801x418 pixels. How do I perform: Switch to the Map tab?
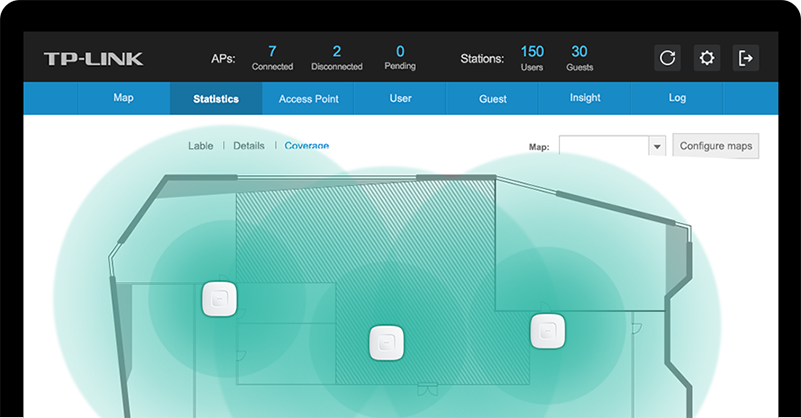click(x=124, y=99)
